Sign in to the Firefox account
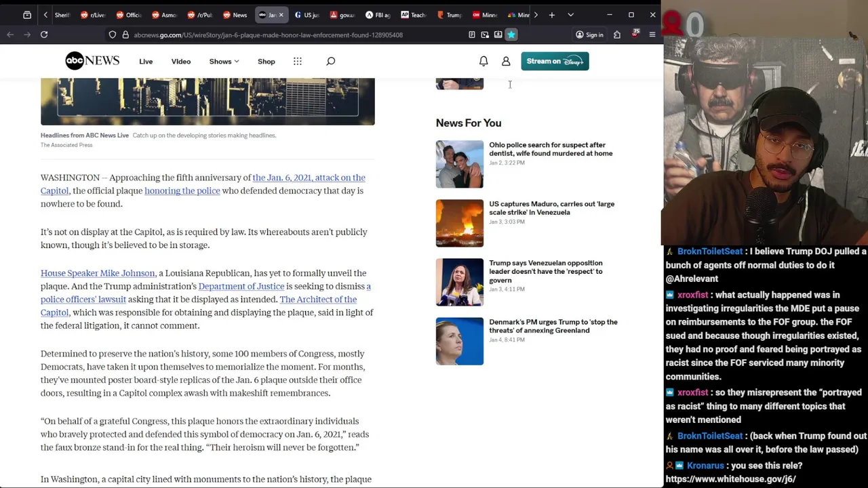 pyautogui.click(x=589, y=35)
